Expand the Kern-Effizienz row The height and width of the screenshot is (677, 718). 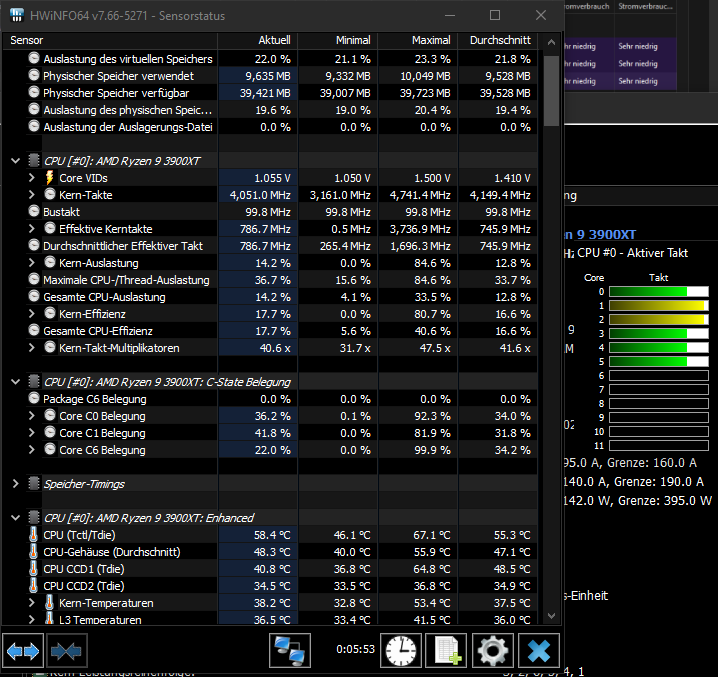(32, 313)
